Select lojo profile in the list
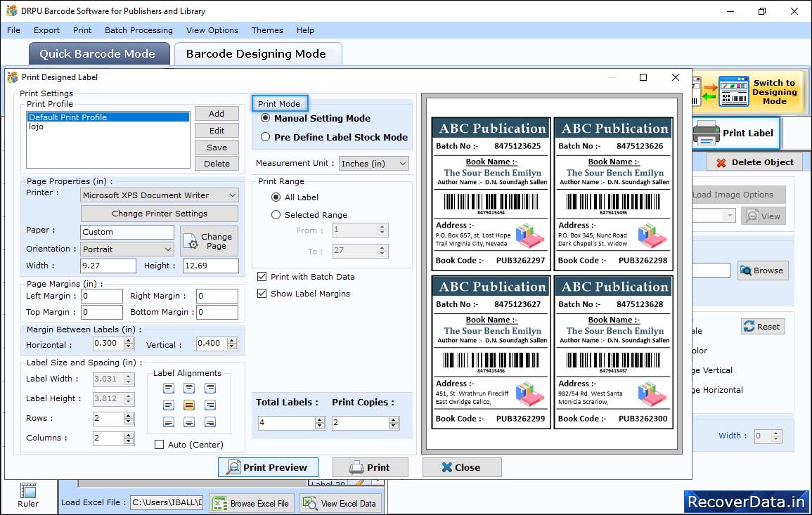The image size is (812, 515). 108,126
